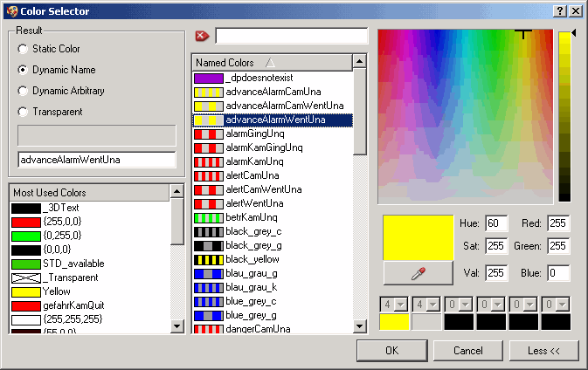
Task: Click the large yellow color preview swatch
Action: 418,236
